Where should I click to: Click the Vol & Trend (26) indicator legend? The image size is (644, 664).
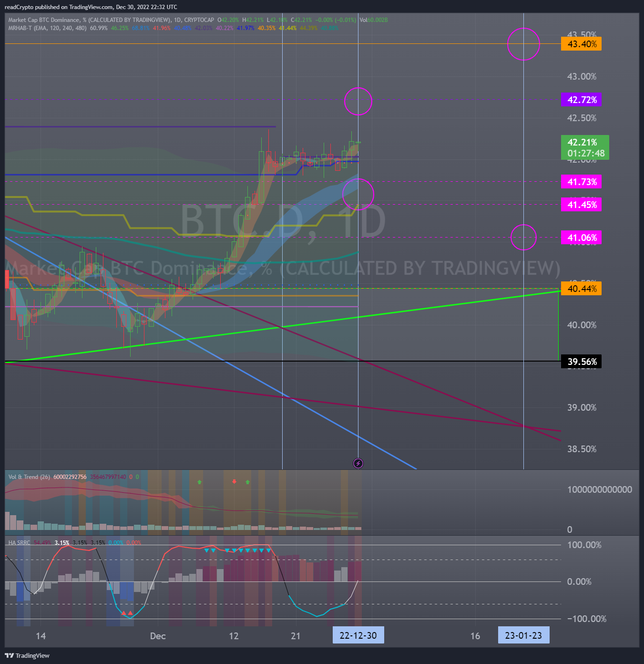[29, 477]
